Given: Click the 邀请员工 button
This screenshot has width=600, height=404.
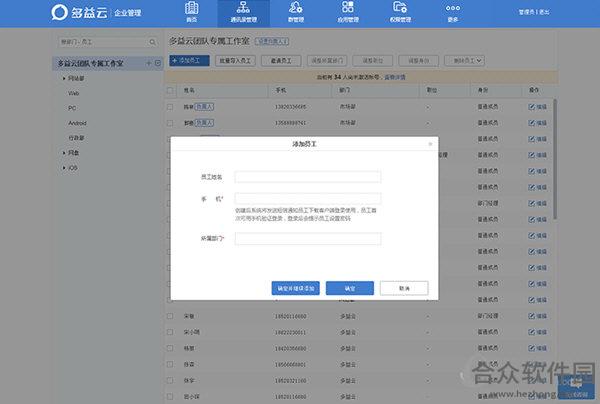Looking at the screenshot, I should click(x=281, y=61).
